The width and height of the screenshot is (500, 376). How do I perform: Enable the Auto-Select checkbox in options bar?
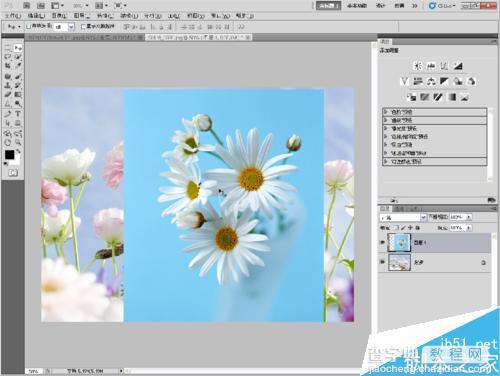(x=29, y=26)
